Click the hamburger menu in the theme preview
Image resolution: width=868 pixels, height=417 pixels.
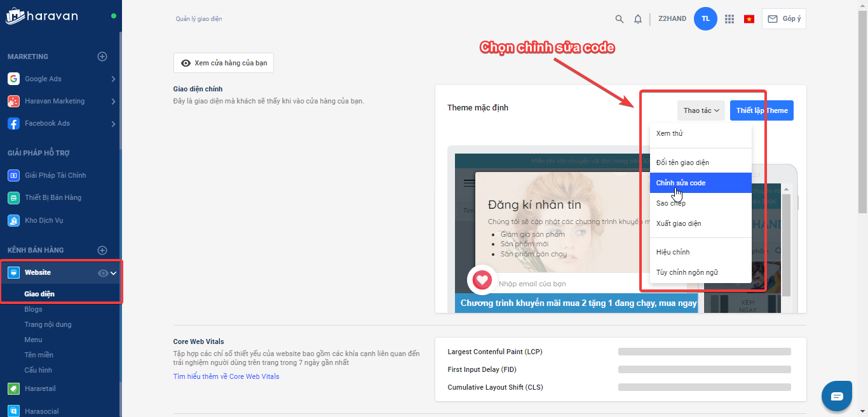[470, 183]
